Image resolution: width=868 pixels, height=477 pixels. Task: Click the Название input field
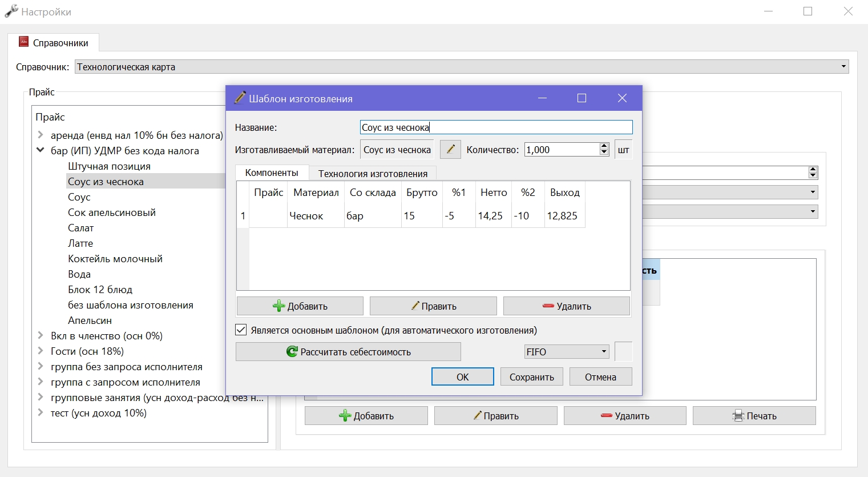click(496, 127)
